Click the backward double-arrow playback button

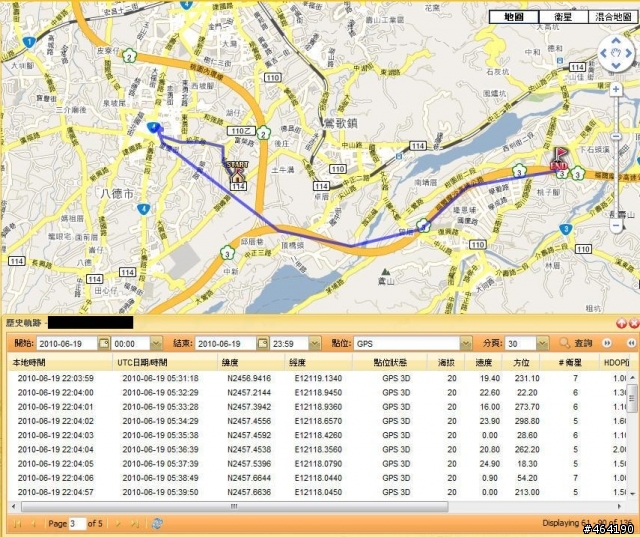[x=631, y=343]
